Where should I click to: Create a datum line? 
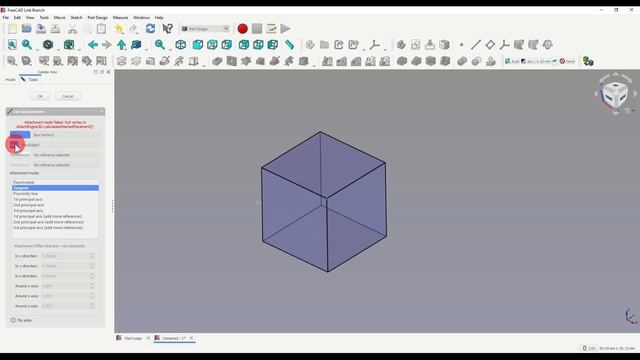click(476, 44)
